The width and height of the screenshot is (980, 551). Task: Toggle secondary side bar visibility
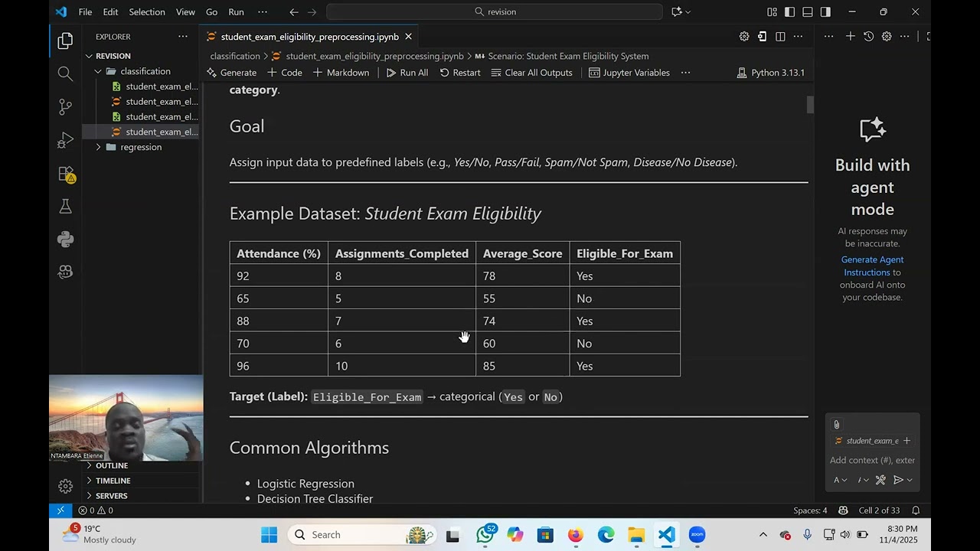pos(825,11)
